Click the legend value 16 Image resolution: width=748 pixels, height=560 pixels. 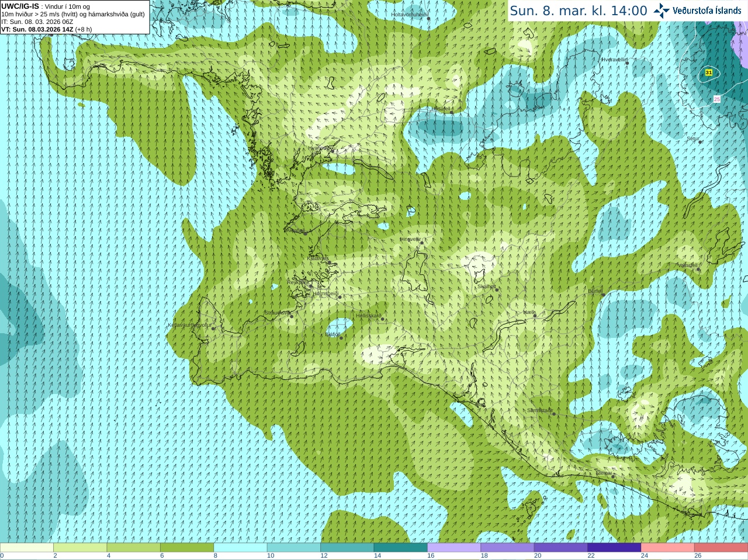pyautogui.click(x=431, y=556)
